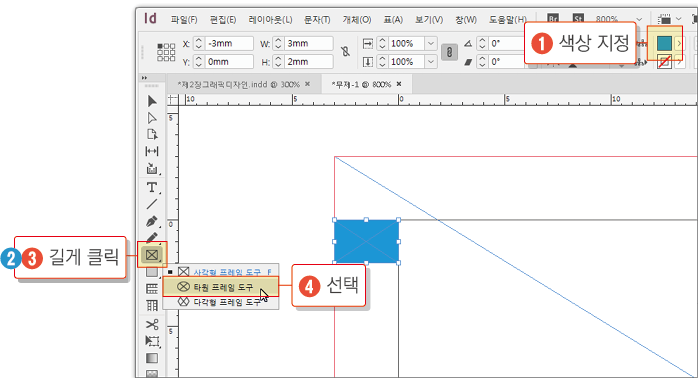698x378 pixels.
Task: Open vertical scale 100% dropdown arrow
Action: coord(430,61)
